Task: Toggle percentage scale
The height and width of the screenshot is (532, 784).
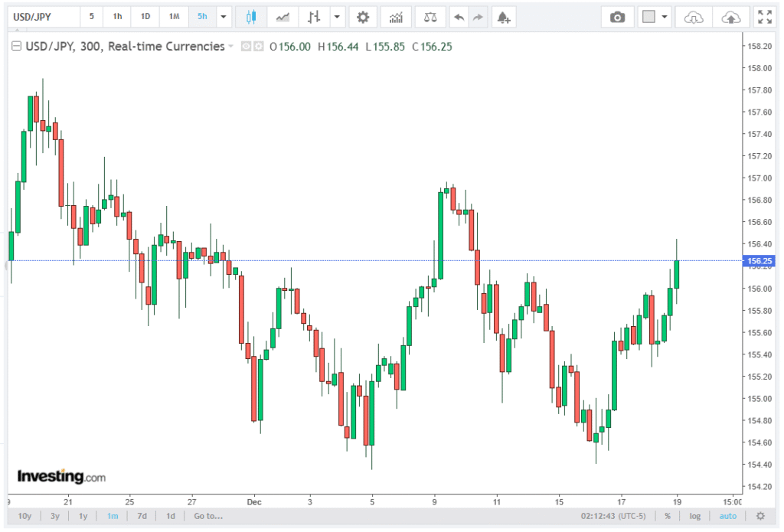Action: pos(668,516)
